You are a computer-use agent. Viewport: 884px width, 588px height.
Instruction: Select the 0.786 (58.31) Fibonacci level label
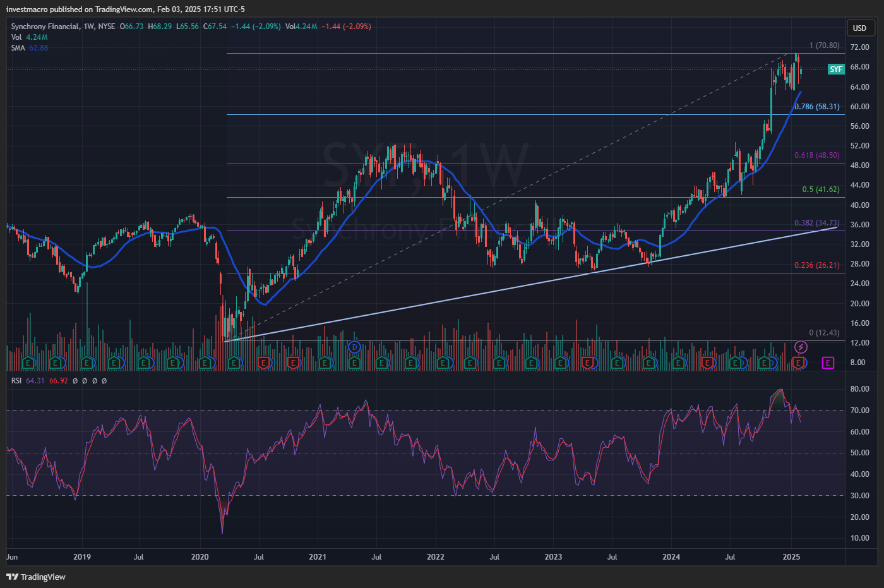(817, 107)
